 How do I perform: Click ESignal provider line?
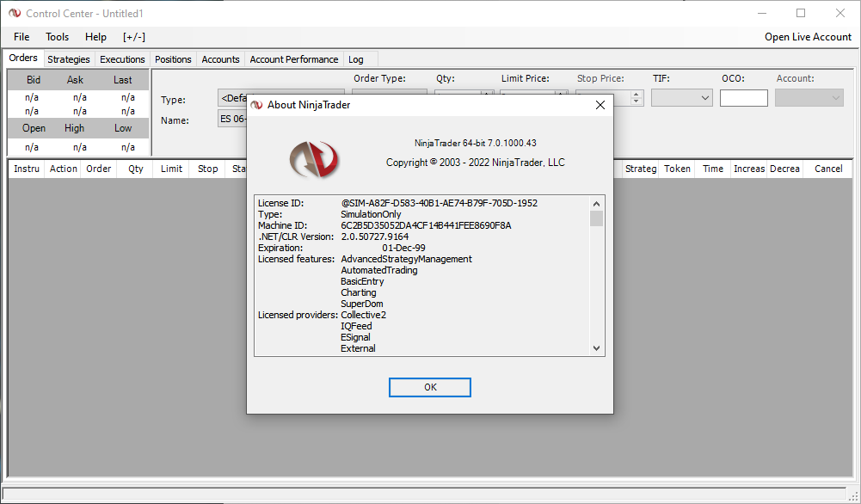point(355,337)
